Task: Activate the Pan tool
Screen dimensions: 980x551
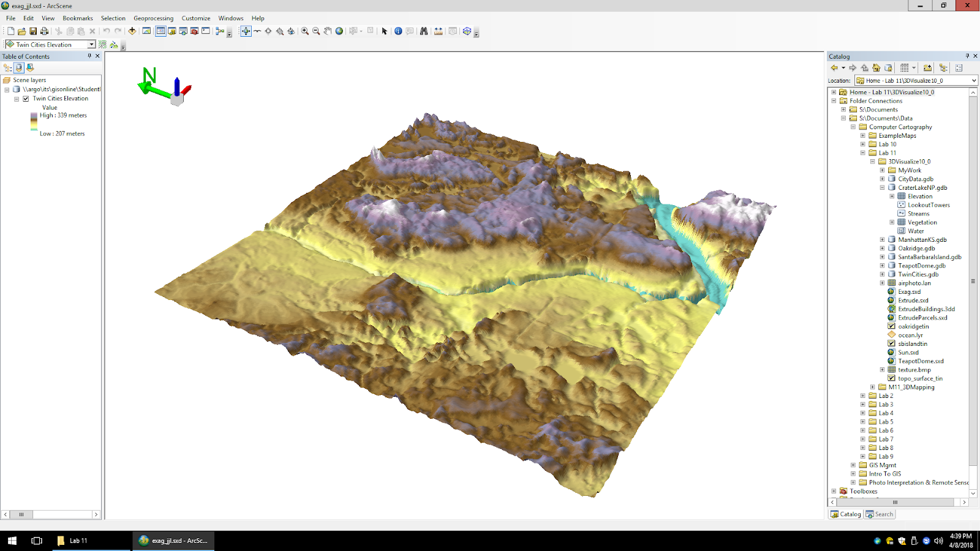Action: 328,31
